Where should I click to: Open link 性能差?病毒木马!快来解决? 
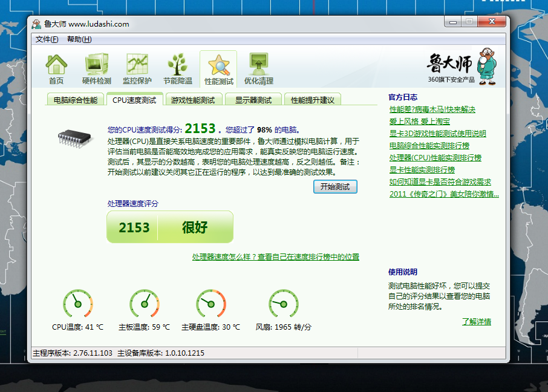click(x=432, y=109)
